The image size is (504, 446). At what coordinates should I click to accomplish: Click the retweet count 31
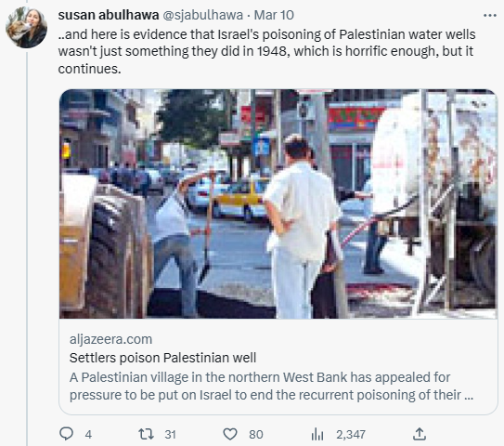[x=171, y=435]
